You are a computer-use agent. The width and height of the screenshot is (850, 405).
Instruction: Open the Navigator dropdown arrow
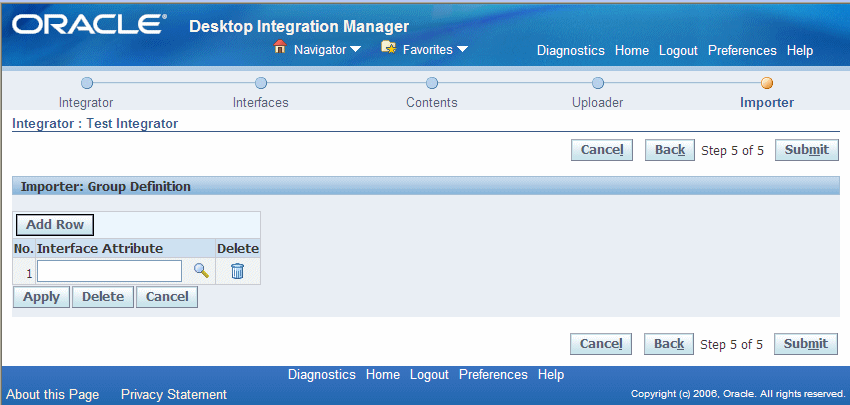(355, 49)
